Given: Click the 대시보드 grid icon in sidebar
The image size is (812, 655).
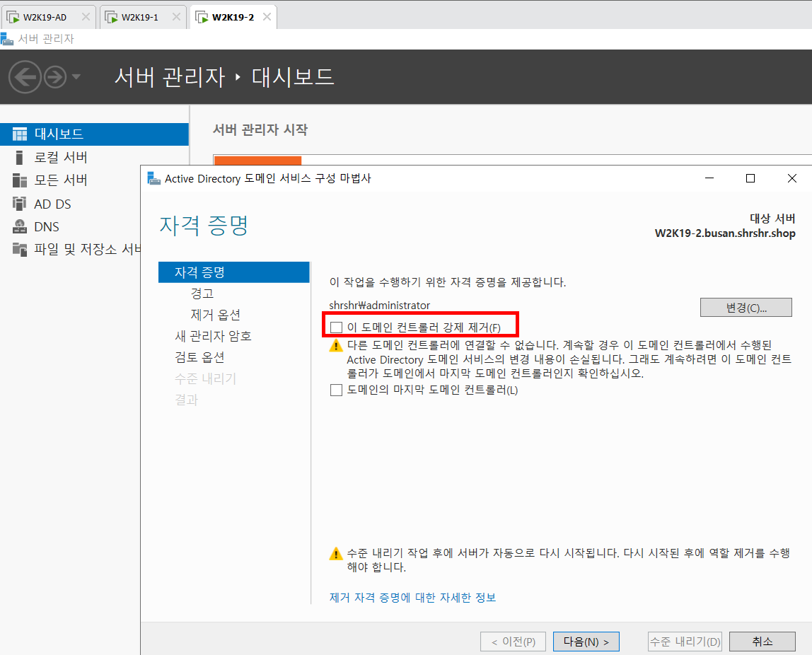Looking at the screenshot, I should (20, 134).
